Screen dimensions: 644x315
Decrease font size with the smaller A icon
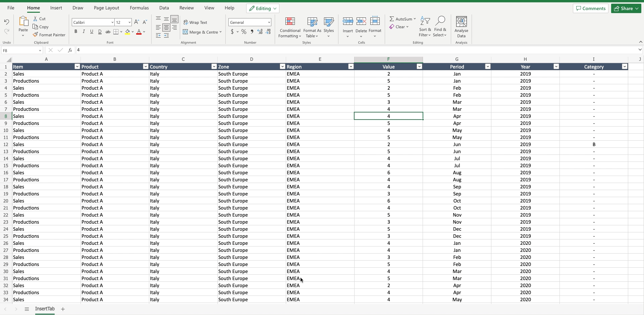145,22
